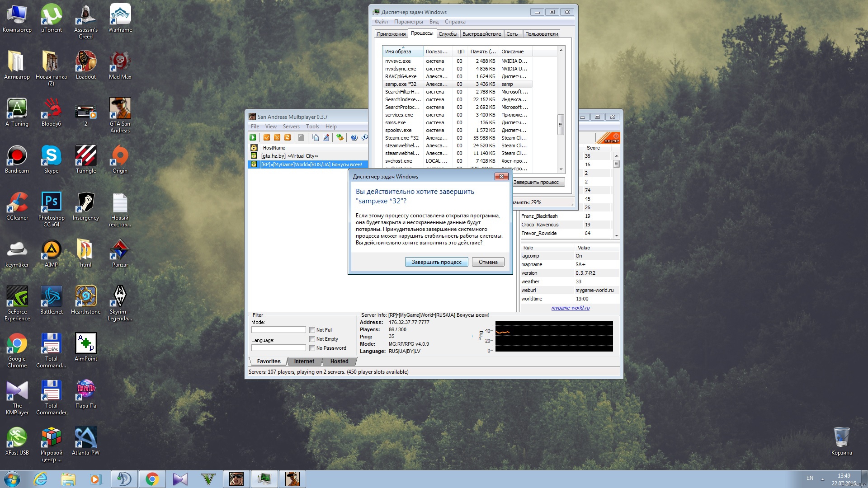
Task: Select the Skype desktop icon
Action: pyautogui.click(x=52, y=160)
